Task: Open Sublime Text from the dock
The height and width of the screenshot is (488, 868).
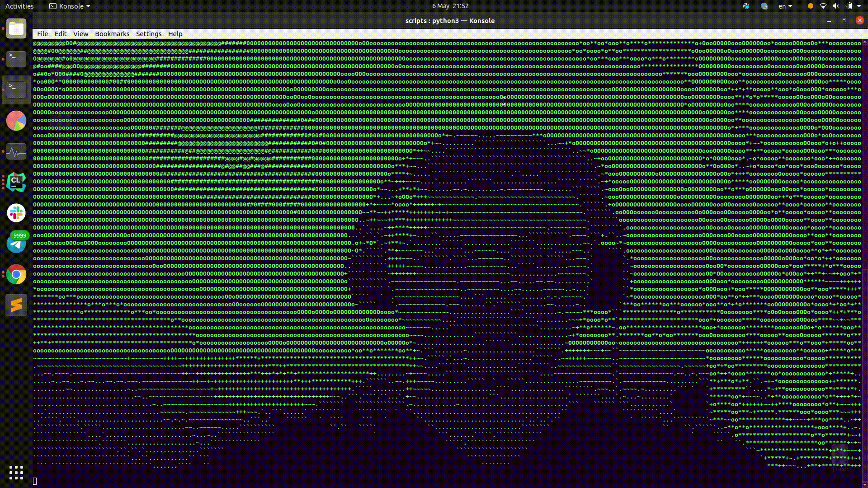Action: click(x=16, y=305)
